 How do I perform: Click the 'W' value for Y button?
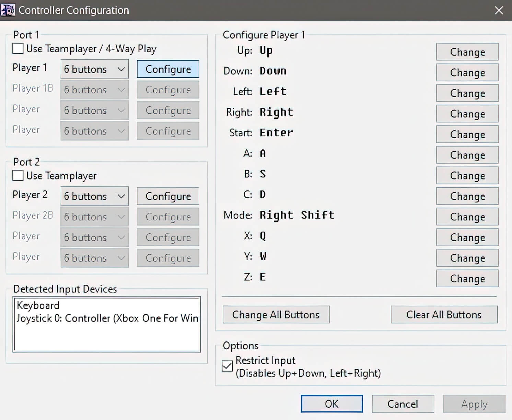tap(263, 256)
